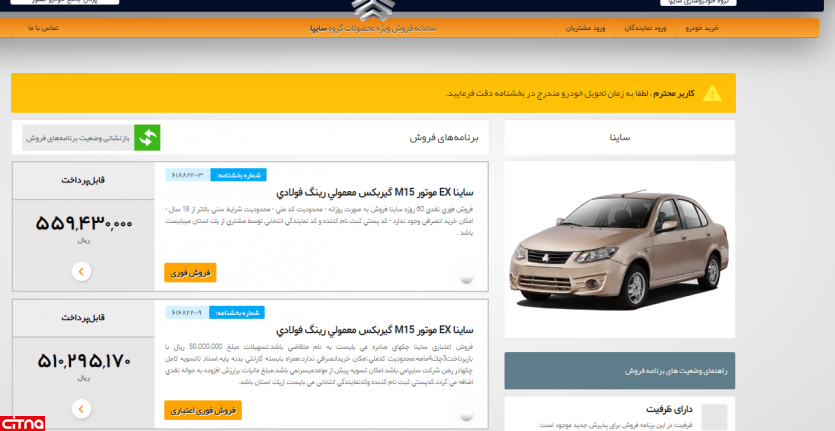Open the 'خرید خودرو' menu item

click(x=701, y=28)
